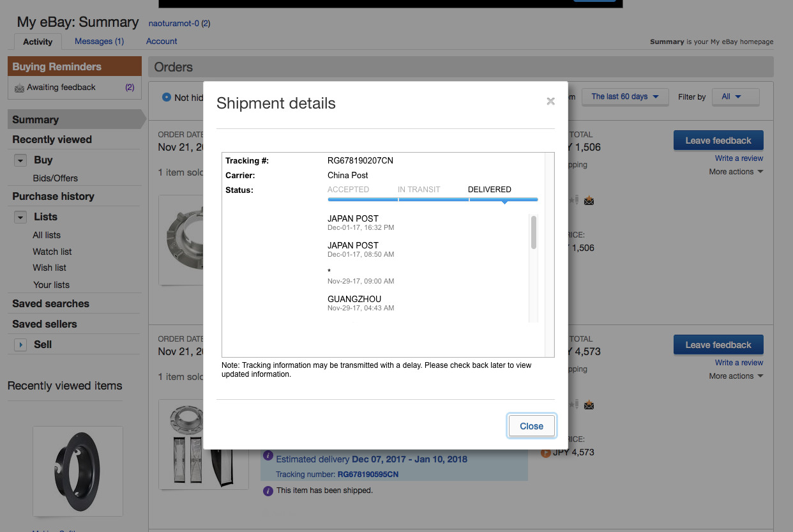Close dialog with the X icon
The image size is (793, 532).
[x=550, y=101]
